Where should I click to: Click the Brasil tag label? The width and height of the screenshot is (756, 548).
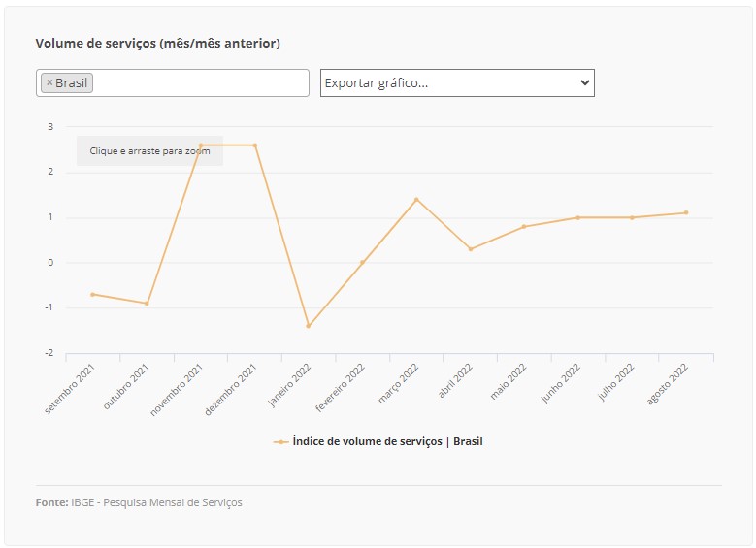[71, 83]
